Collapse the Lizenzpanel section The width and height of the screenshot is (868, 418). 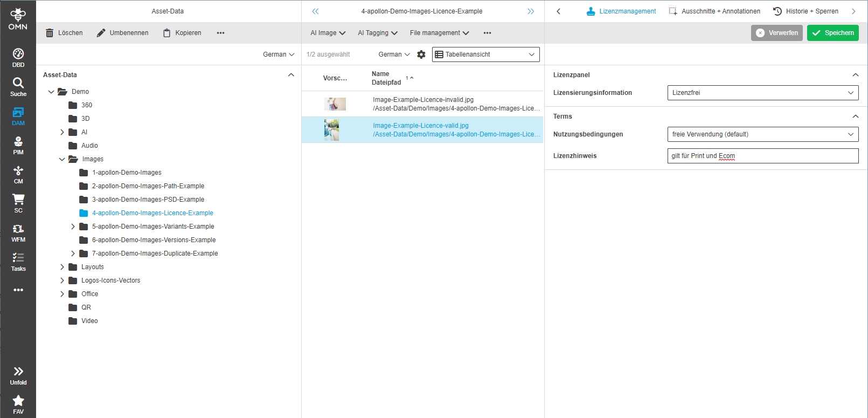click(x=855, y=75)
